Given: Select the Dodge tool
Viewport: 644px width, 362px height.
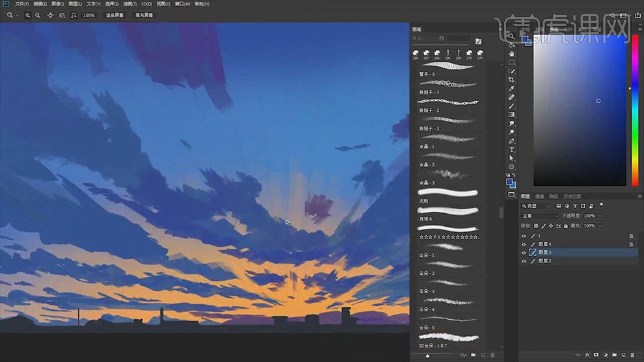Looking at the screenshot, I should point(511,132).
